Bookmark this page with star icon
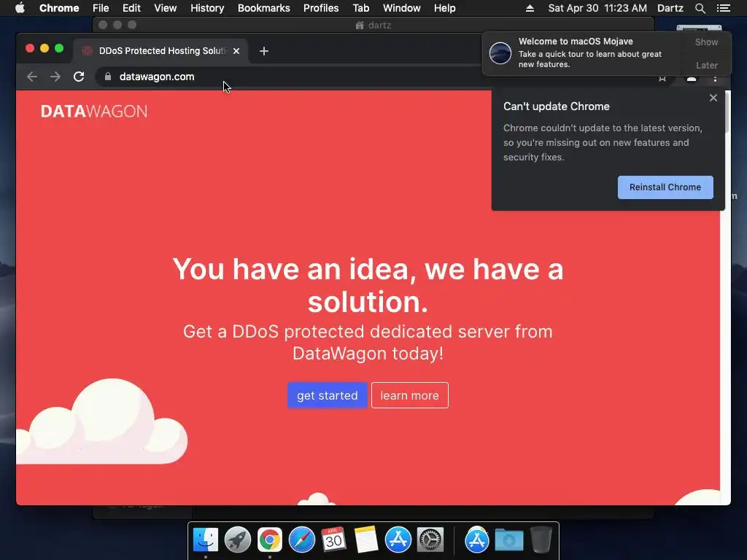The width and height of the screenshot is (747, 560). (x=662, y=78)
